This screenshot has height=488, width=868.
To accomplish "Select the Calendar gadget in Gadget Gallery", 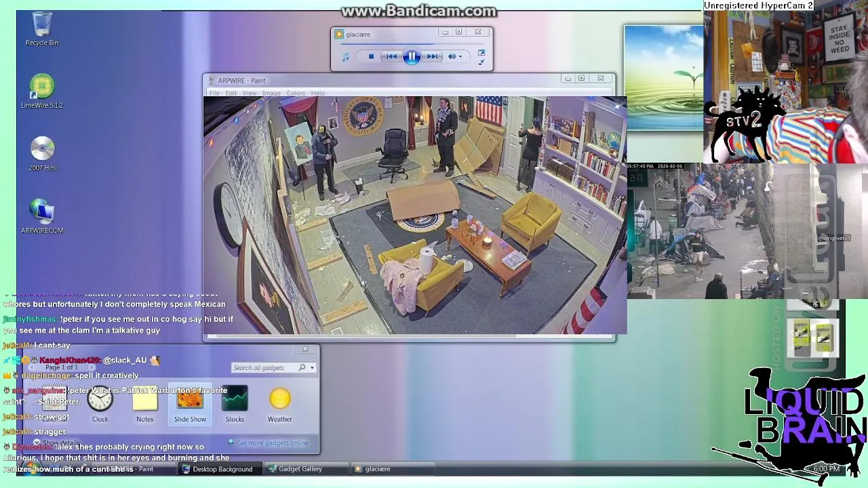I will (x=54, y=404).
